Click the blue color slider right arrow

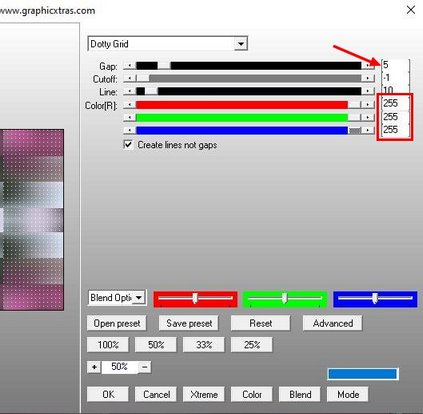tap(368, 130)
